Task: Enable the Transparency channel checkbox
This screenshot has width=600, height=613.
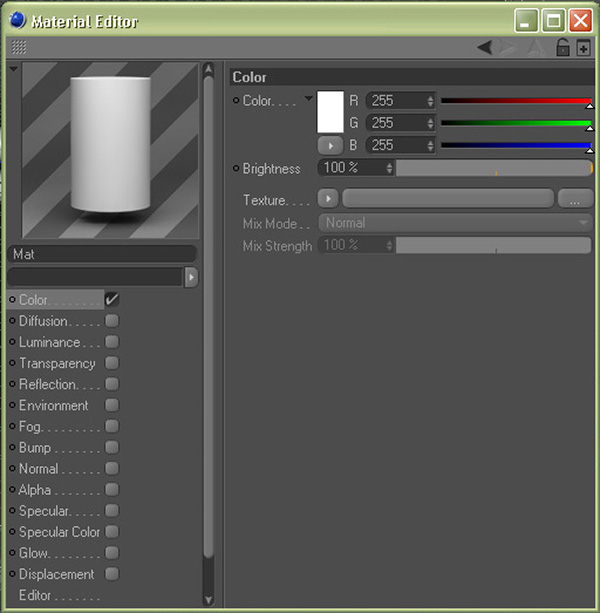Action: point(112,363)
